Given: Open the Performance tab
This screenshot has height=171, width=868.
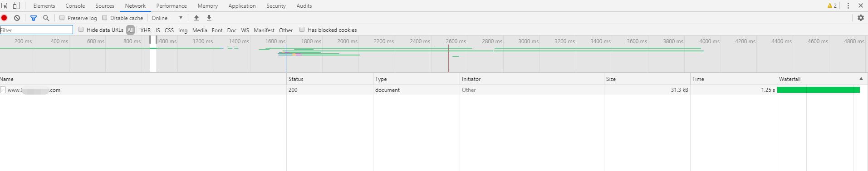Looking at the screenshot, I should click(x=172, y=6).
